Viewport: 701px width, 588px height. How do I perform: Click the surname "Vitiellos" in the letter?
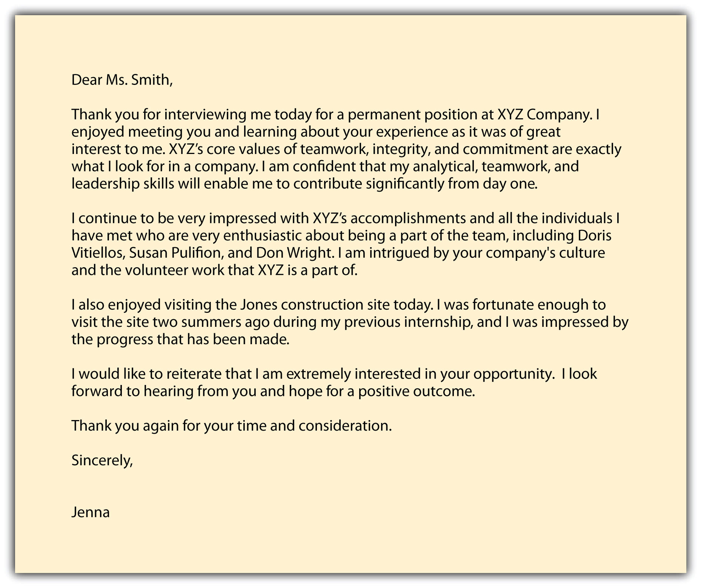pyautogui.click(x=97, y=253)
